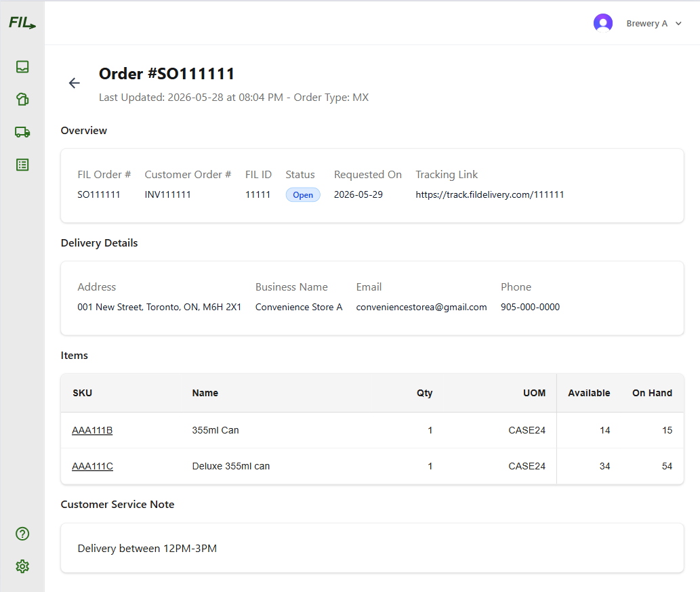
Task: Click the Overview section heading
Action: 84,130
